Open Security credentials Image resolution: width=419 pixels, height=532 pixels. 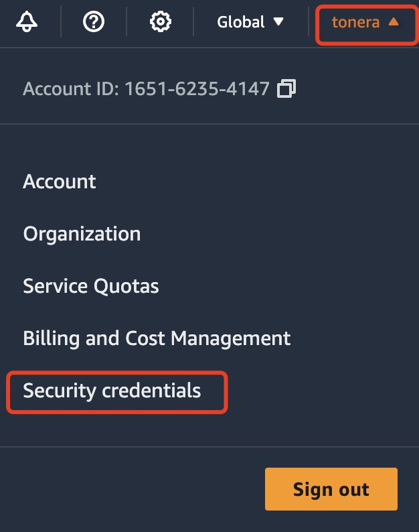(112, 391)
